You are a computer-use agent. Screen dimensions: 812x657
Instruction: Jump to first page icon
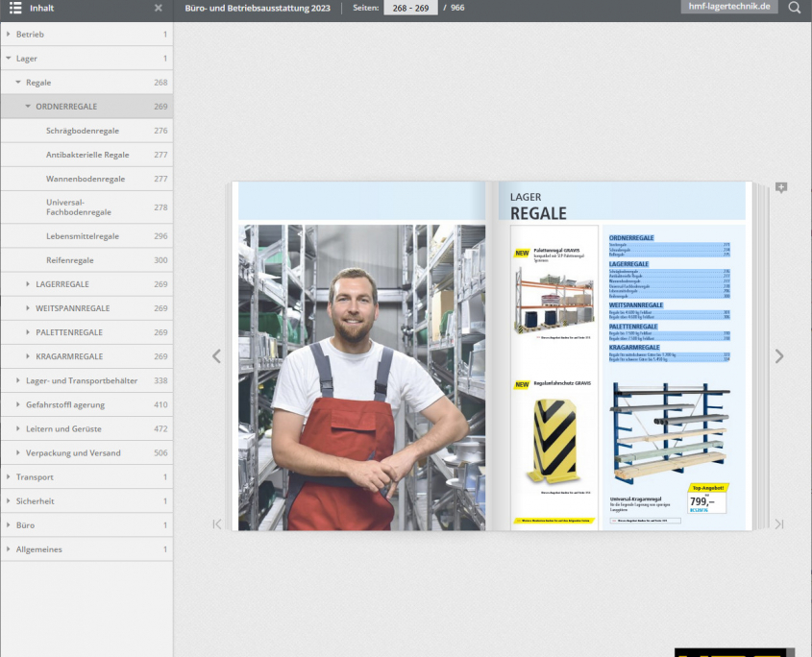tap(217, 523)
